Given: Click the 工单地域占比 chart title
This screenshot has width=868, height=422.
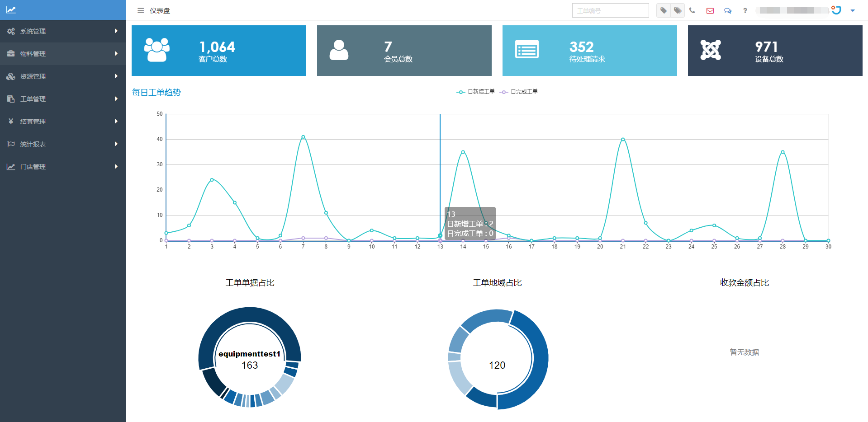Looking at the screenshot, I should click(498, 283).
